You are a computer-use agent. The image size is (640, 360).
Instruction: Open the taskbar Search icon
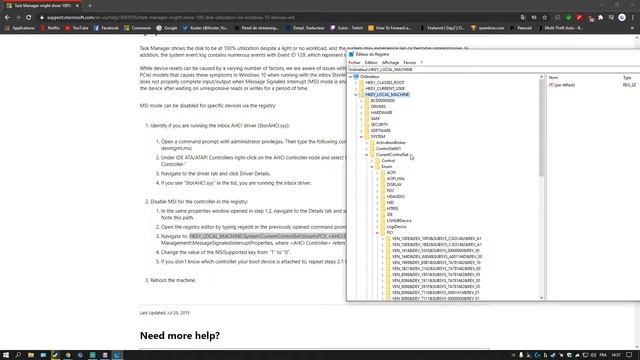18,355
